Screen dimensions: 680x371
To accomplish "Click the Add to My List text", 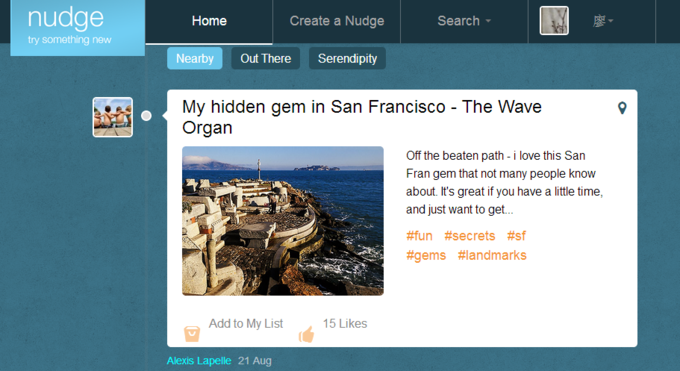I will click(246, 324).
